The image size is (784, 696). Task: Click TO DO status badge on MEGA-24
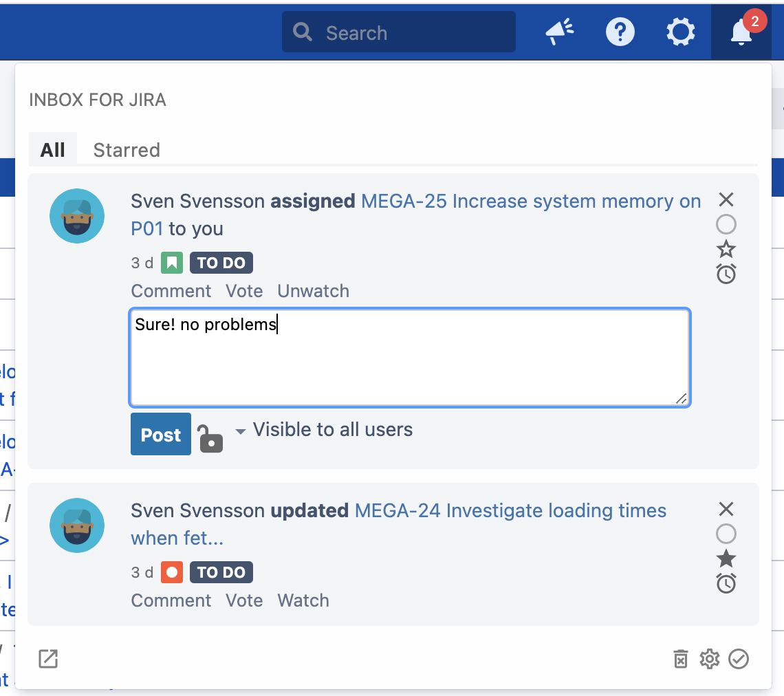point(221,572)
